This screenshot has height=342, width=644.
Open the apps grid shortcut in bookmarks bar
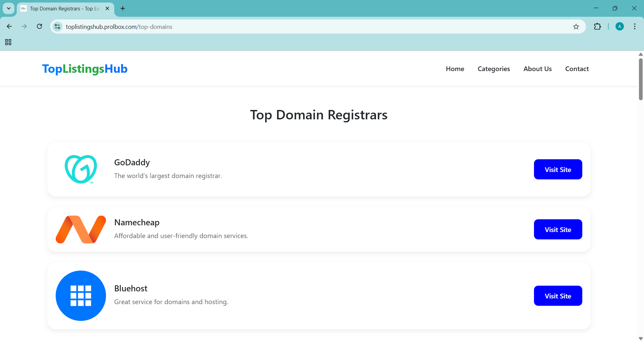click(x=8, y=42)
